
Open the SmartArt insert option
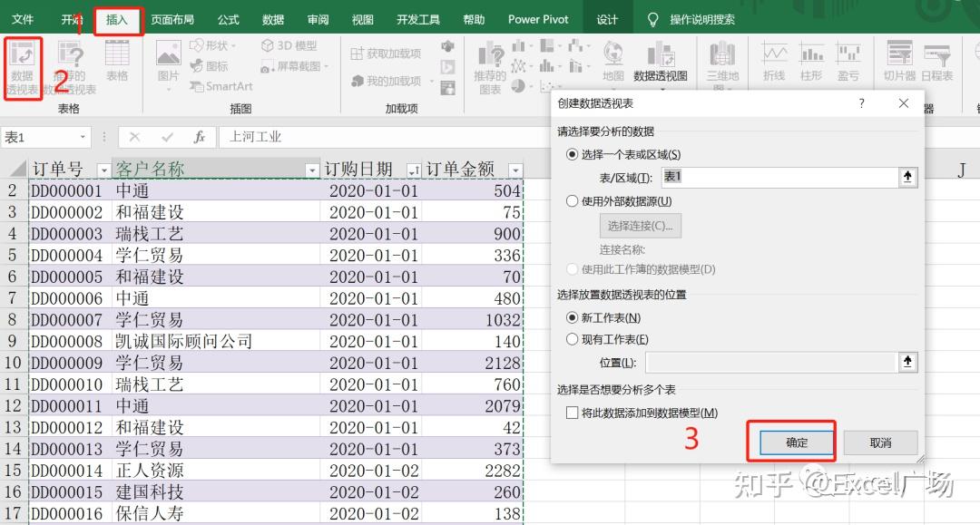tap(223, 86)
